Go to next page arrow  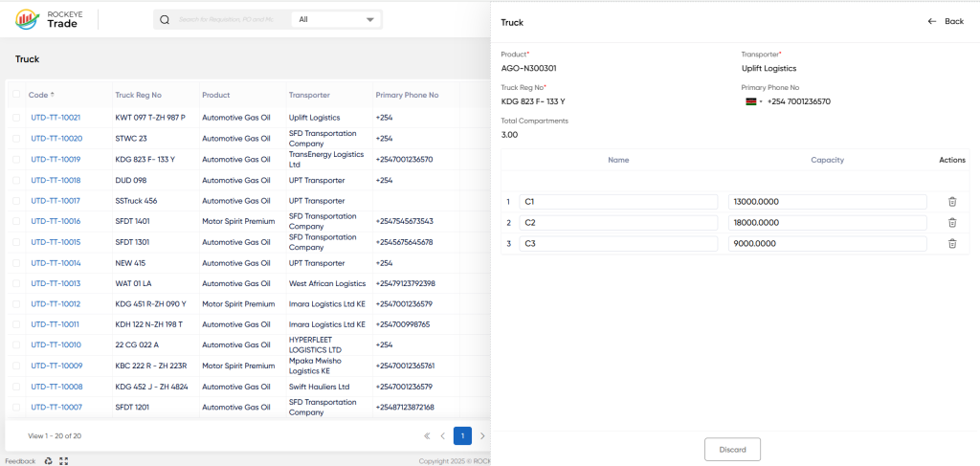click(x=482, y=436)
